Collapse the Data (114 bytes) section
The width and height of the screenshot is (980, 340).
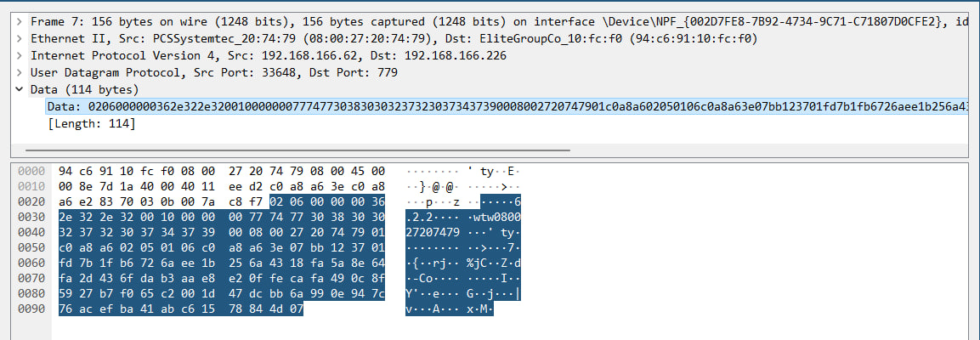click(x=19, y=89)
